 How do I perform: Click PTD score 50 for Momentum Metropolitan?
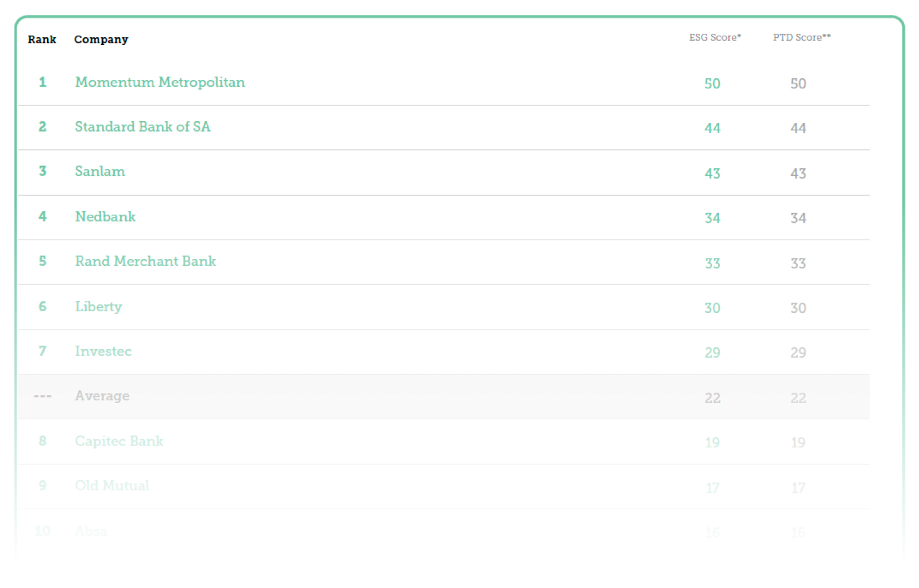798,84
